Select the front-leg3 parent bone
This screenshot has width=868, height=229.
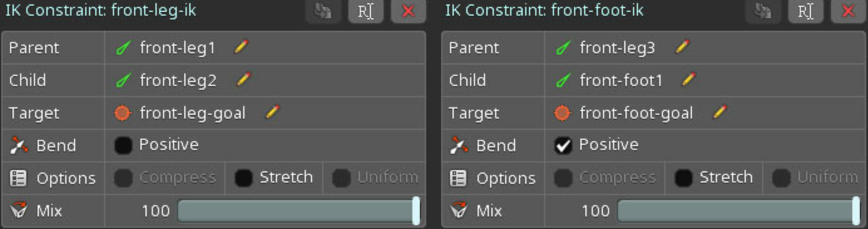[617, 48]
